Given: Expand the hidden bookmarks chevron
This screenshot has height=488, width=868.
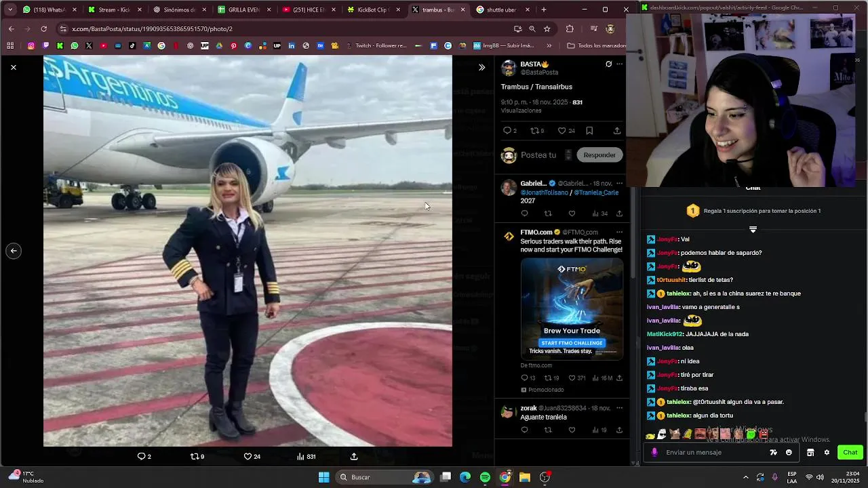Looking at the screenshot, I should coord(549,46).
